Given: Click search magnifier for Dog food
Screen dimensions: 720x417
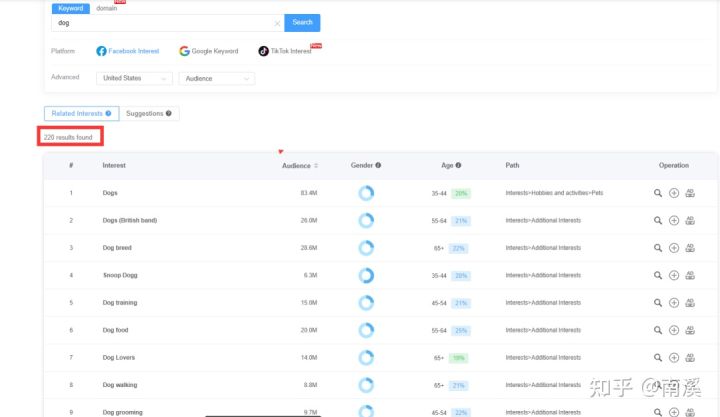Looking at the screenshot, I should point(658,330).
